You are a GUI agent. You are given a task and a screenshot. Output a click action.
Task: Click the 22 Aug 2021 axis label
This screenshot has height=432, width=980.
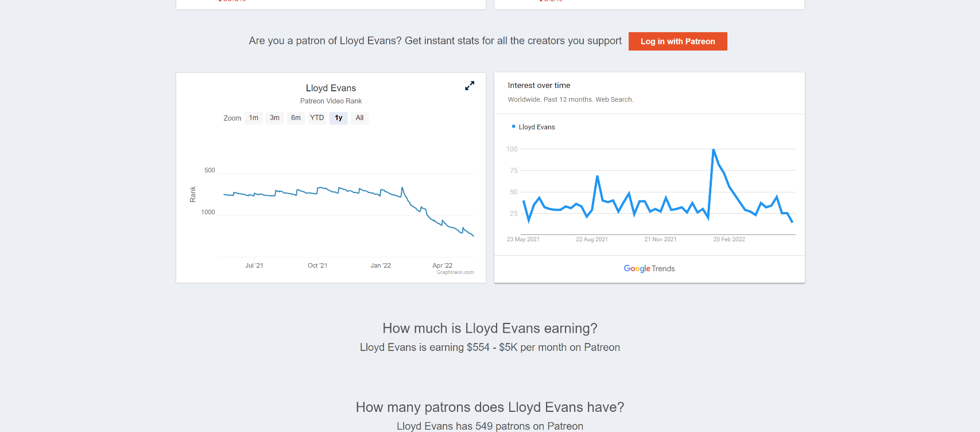[592, 239]
